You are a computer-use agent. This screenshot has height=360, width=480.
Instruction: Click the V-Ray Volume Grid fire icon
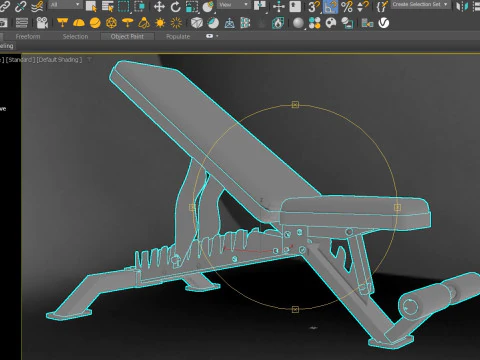pyautogui.click(x=278, y=23)
